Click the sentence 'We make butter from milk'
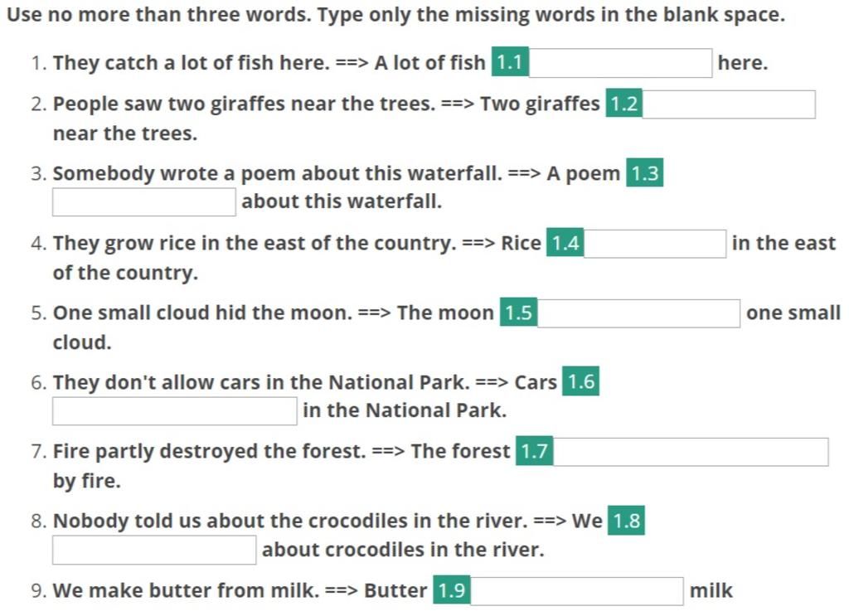The width and height of the screenshot is (849, 616). click(187, 590)
